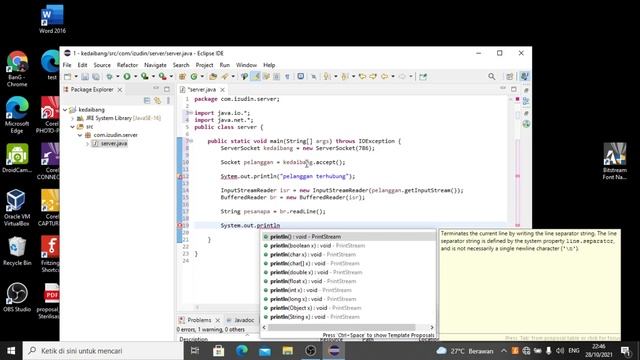Click the New Java Package icon
The image size is (640, 360).
(182, 76)
